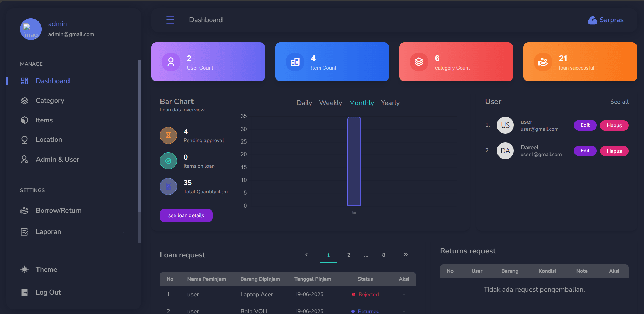Click Laptop Acer in loan table
Image resolution: width=644 pixels, height=314 pixels.
pyautogui.click(x=257, y=294)
